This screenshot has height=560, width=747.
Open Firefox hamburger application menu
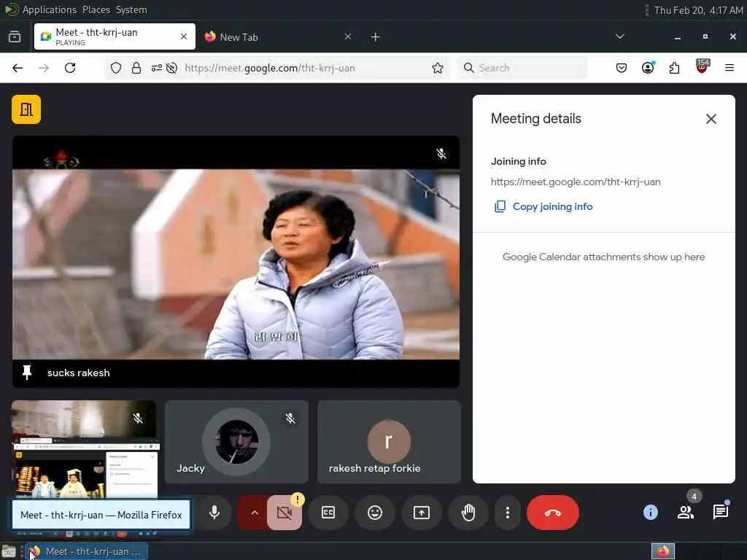[x=729, y=68]
